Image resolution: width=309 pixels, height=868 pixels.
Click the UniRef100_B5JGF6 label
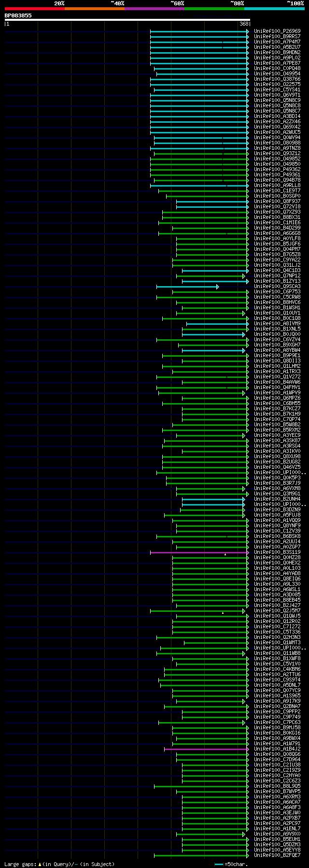click(x=277, y=244)
